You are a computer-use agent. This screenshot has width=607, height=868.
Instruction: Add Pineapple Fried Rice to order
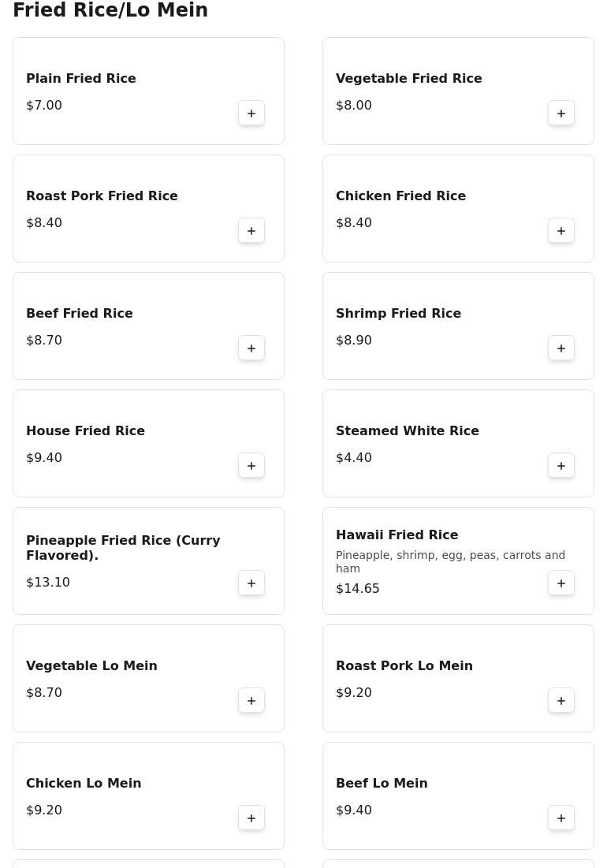[x=251, y=583]
